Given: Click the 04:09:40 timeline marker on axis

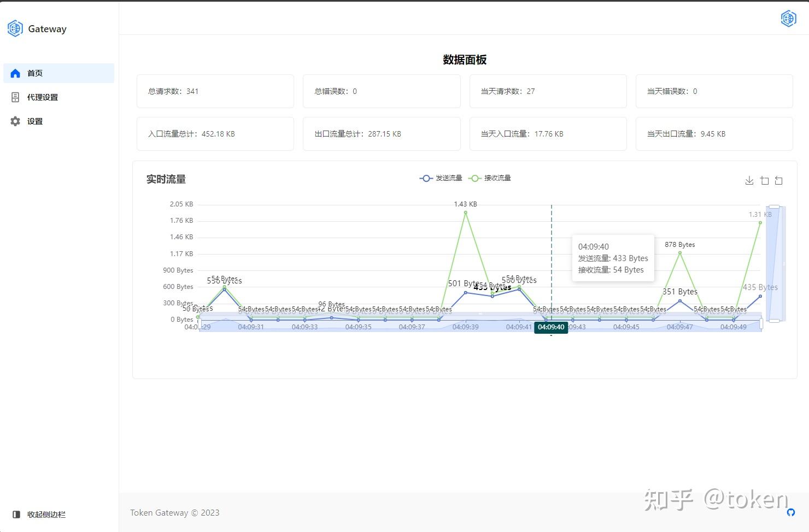Looking at the screenshot, I should tap(551, 327).
